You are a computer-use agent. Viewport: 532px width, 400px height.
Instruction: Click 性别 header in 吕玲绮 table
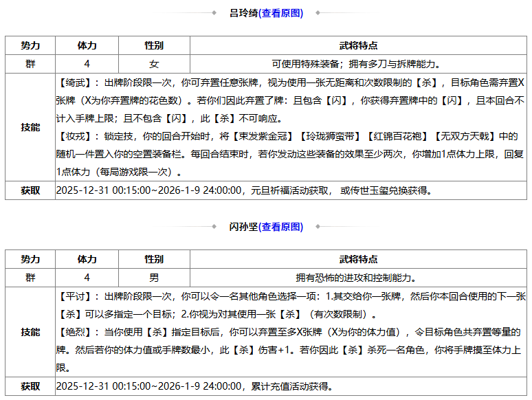click(x=154, y=45)
